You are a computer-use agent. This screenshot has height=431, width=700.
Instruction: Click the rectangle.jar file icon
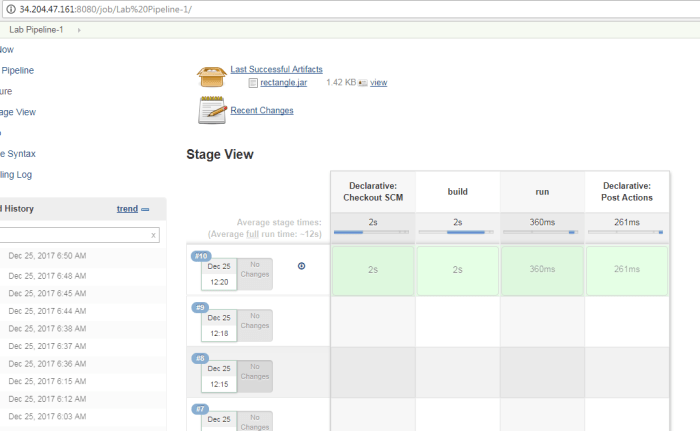tap(253, 83)
